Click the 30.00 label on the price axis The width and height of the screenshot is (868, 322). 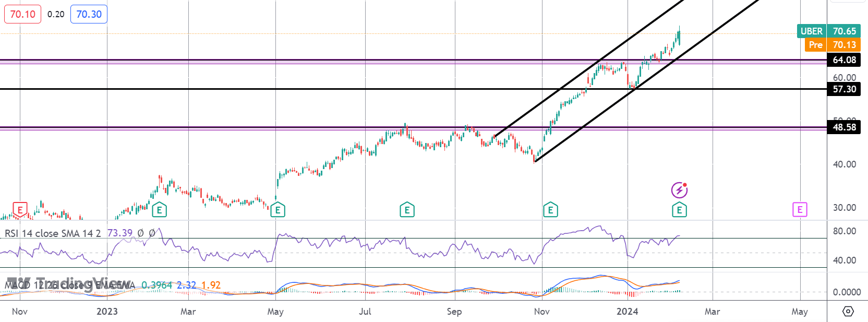[845, 208]
